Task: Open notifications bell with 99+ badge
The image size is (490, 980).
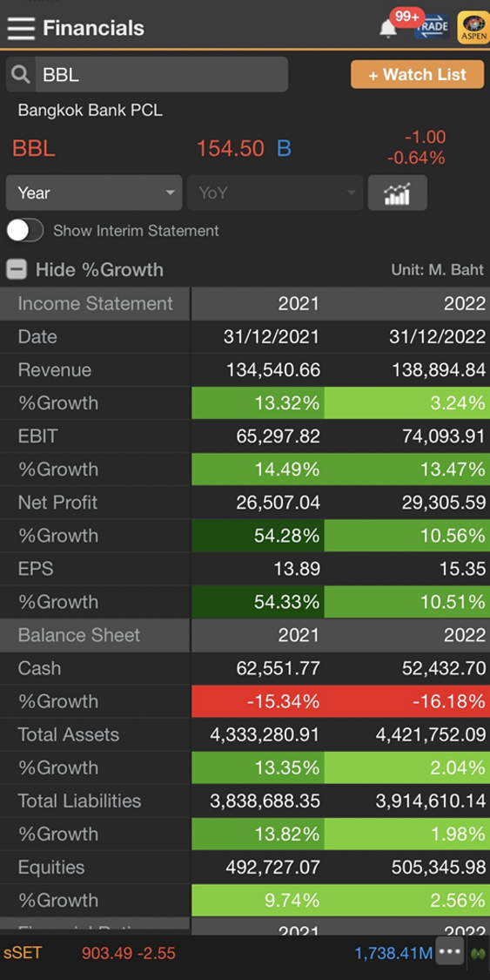Action: 389,28
